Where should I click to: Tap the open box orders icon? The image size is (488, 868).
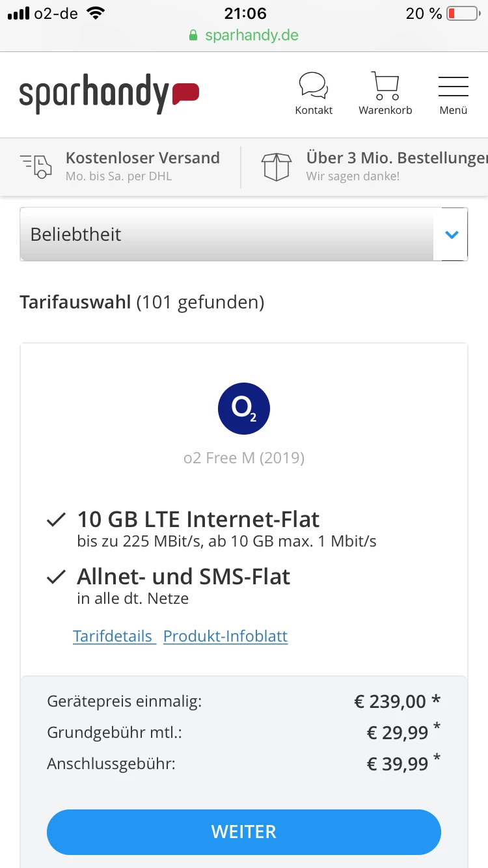pyautogui.click(x=277, y=167)
